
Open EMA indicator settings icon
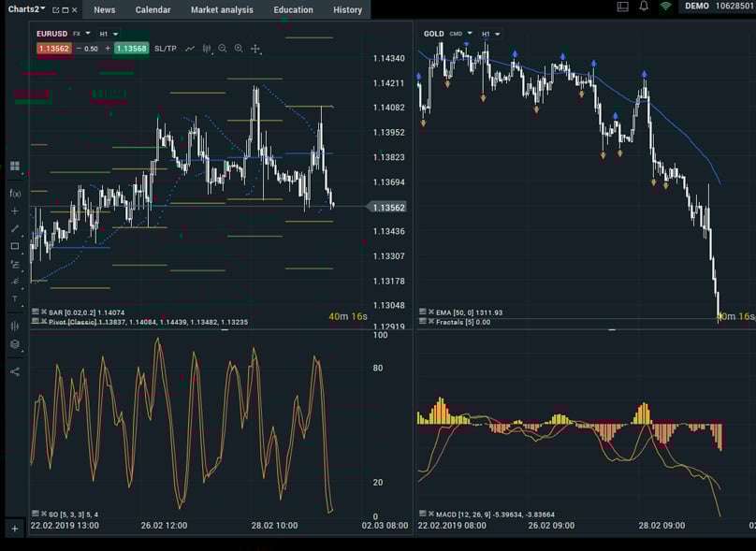422,312
